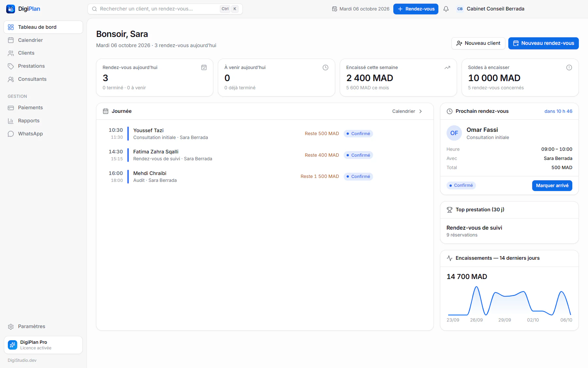Open Mehdi Chraibi 16:00 appointment

click(265, 177)
